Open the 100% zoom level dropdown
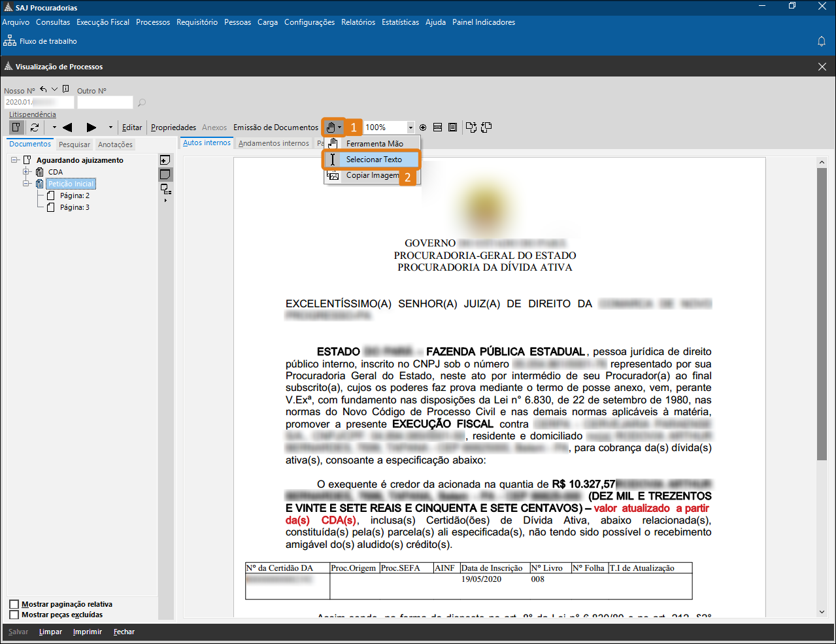The width and height of the screenshot is (836, 644). pyautogui.click(x=410, y=127)
